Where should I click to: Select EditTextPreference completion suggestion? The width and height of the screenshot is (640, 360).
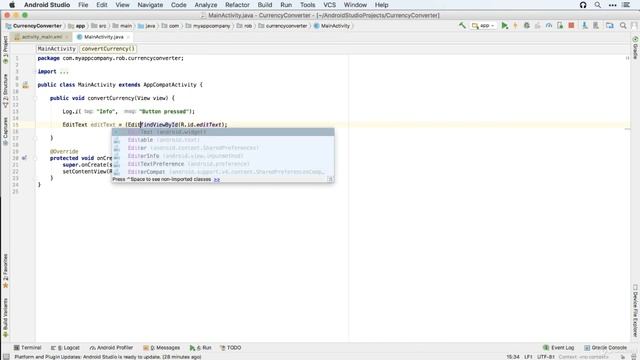223,164
